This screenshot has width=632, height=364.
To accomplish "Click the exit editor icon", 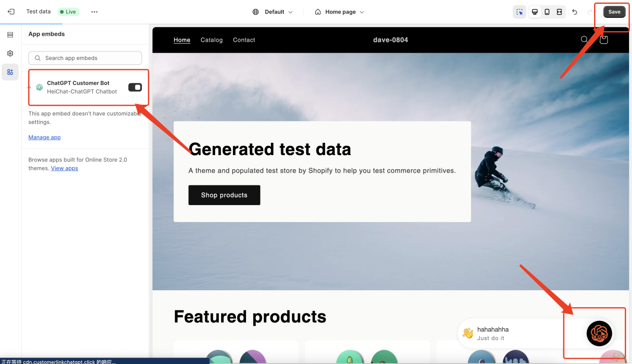I will pyautogui.click(x=11, y=12).
